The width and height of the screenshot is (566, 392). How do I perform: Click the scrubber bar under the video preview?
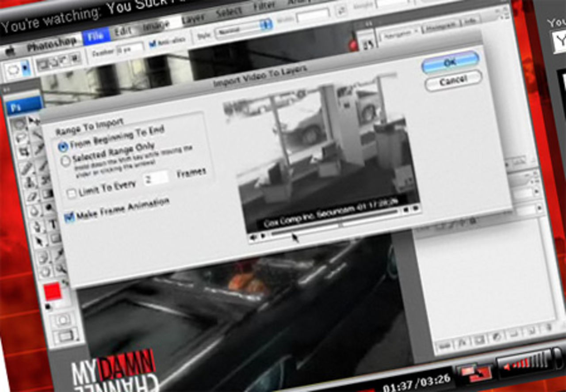[336, 223]
